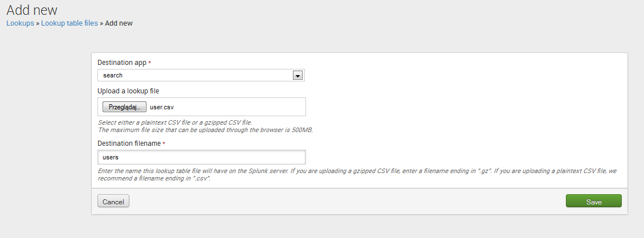Click the Splunk server filename help text
Image resolution: width=644 pixels, height=238 pixels.
click(x=285, y=171)
